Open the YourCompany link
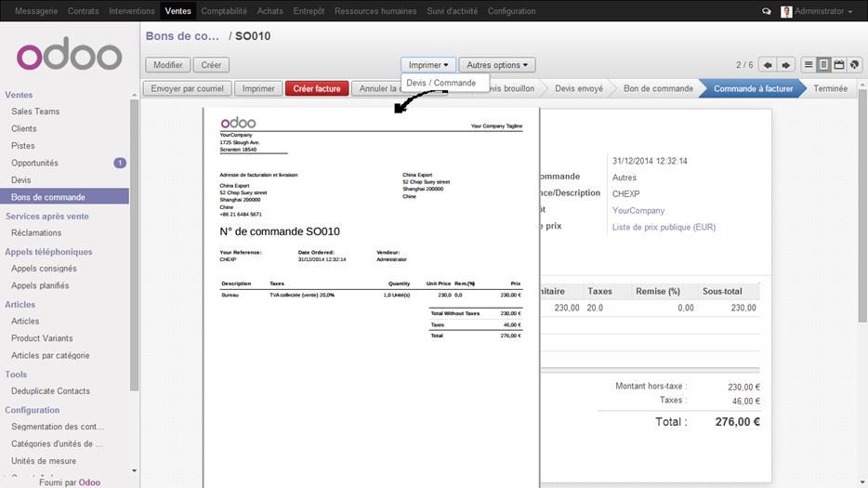This screenshot has width=868, height=488. point(638,210)
